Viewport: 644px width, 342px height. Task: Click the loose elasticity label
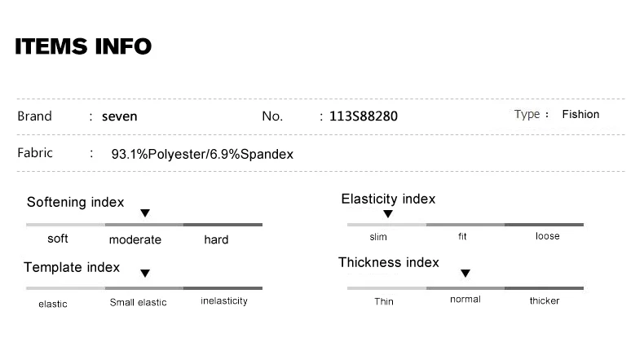[548, 236]
